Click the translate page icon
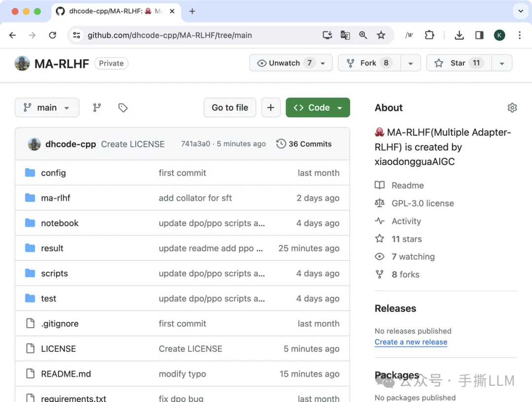532x402 pixels. [x=345, y=35]
